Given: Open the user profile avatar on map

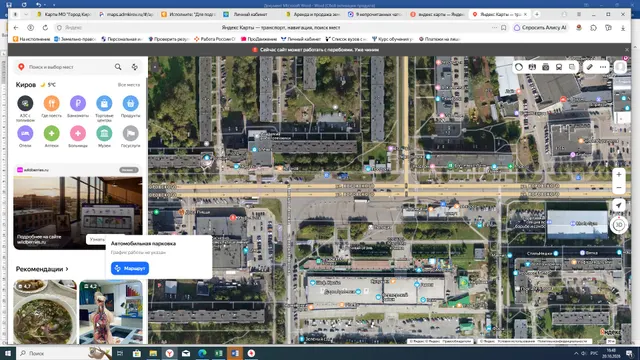Looking at the screenshot, I should 620,67.
